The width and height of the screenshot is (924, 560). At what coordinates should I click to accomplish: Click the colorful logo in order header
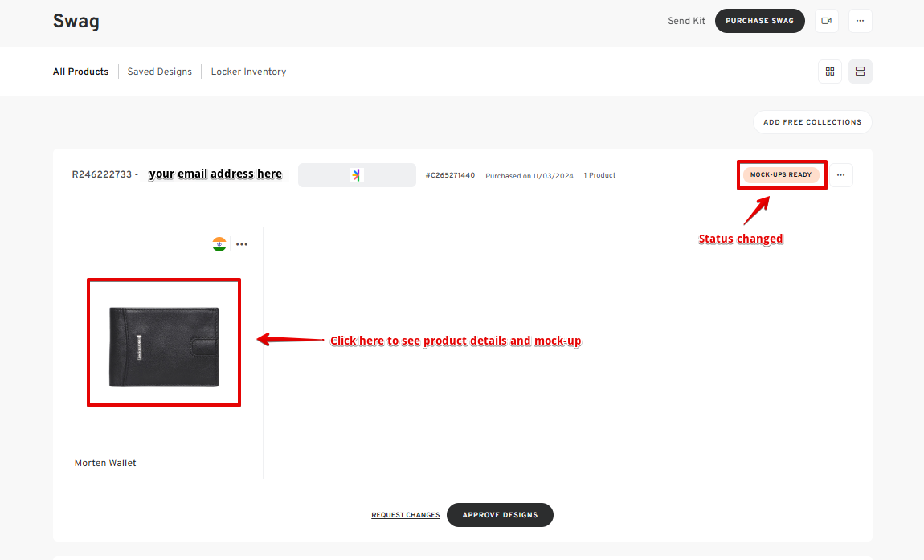tap(357, 175)
